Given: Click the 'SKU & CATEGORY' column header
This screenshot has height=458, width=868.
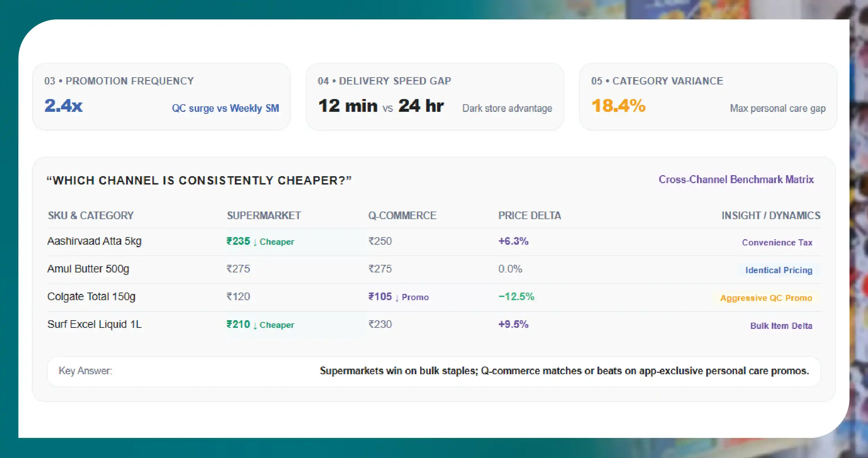Looking at the screenshot, I should coord(91,215).
